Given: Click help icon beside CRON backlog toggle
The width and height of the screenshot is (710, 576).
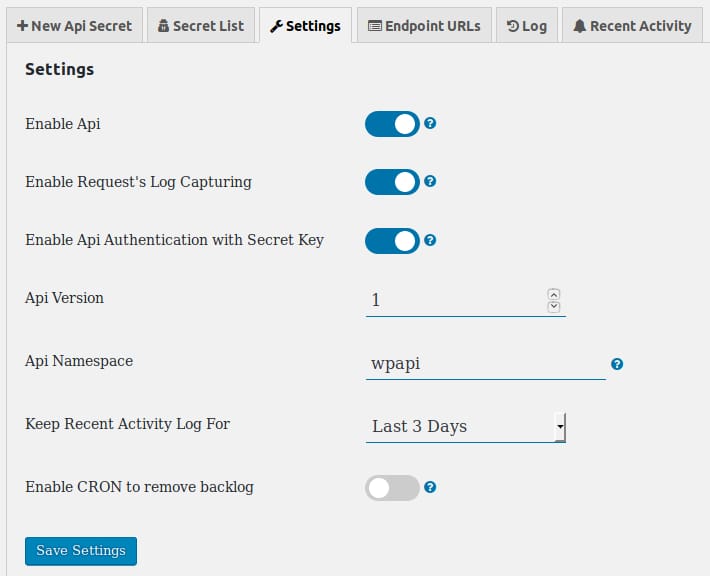Looking at the screenshot, I should pos(430,488).
